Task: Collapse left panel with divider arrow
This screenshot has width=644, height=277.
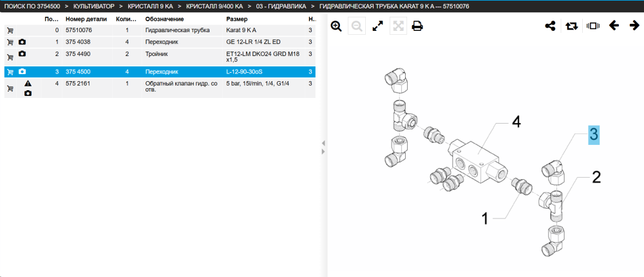Action: click(323, 143)
